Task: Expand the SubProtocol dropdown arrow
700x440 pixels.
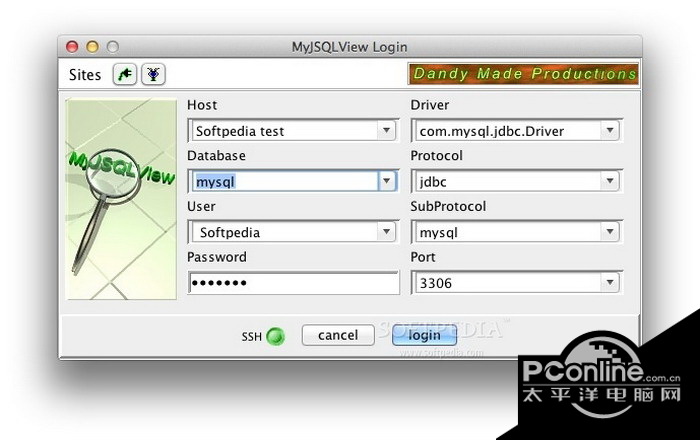Action: 610,232
